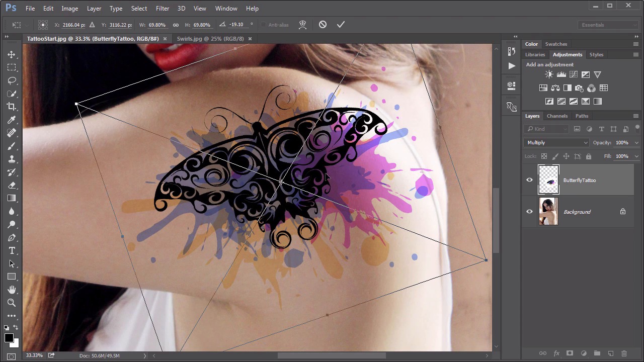Viewport: 644px width, 362px height.
Task: Select the Zoom tool
Action: point(11,303)
